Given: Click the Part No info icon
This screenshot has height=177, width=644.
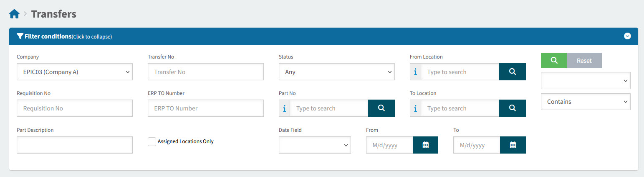Looking at the screenshot, I should click(x=284, y=108).
